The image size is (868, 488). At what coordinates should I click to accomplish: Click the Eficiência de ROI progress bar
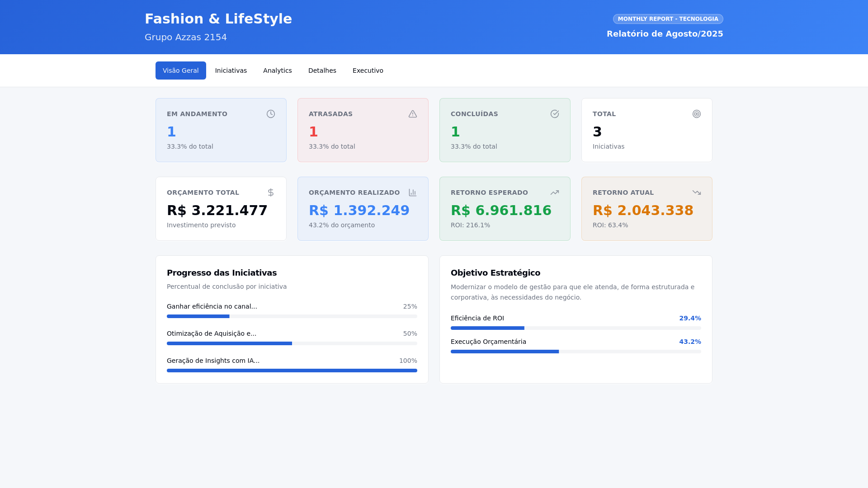click(x=576, y=328)
